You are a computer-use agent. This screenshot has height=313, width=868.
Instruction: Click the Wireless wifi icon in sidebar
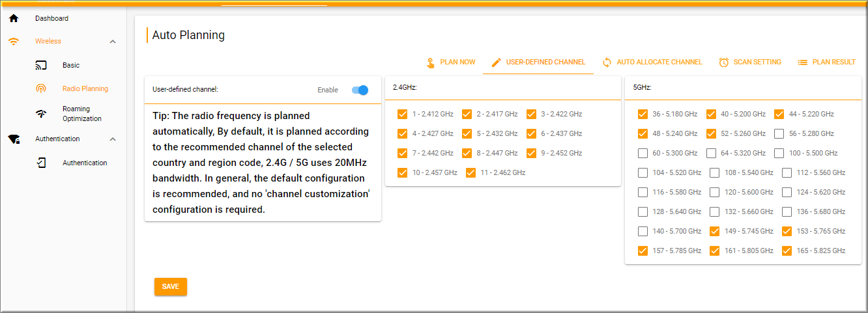click(x=14, y=42)
